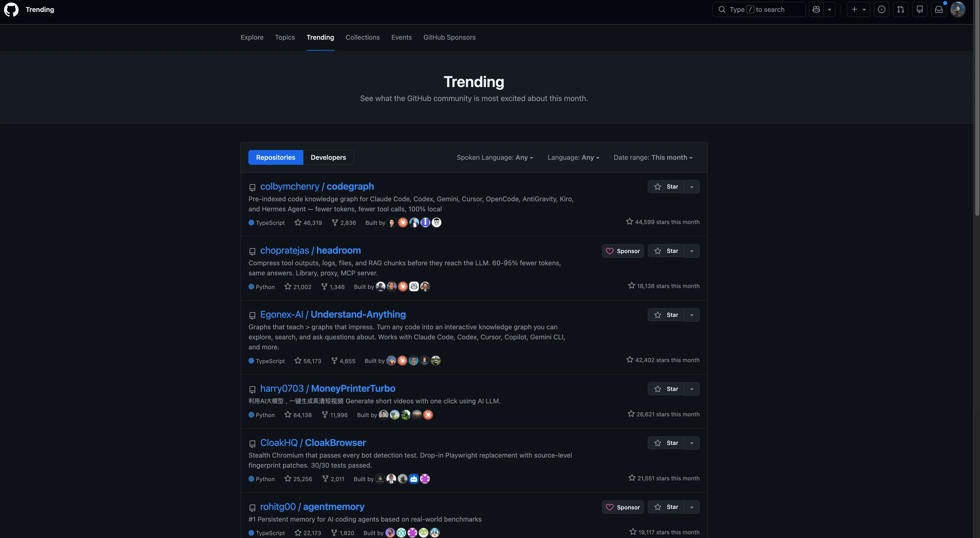The width and height of the screenshot is (980, 538).
Task: Star the CloakBrowser repository
Action: (666, 443)
